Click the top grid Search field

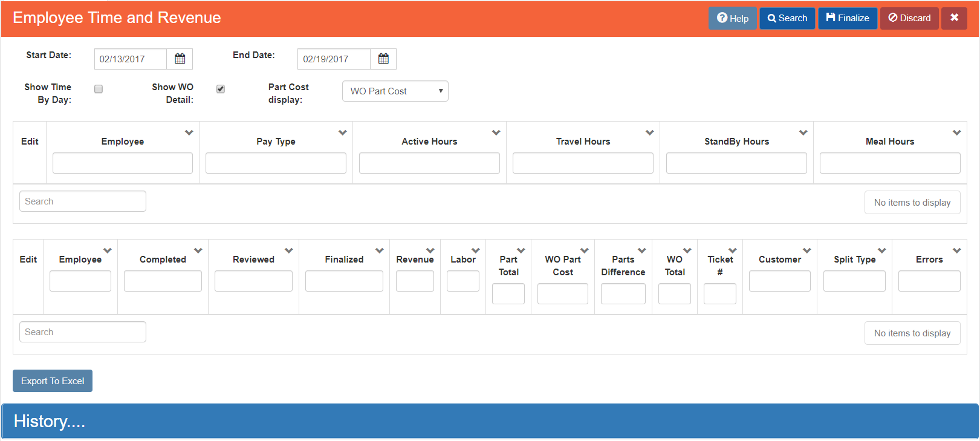(83, 201)
